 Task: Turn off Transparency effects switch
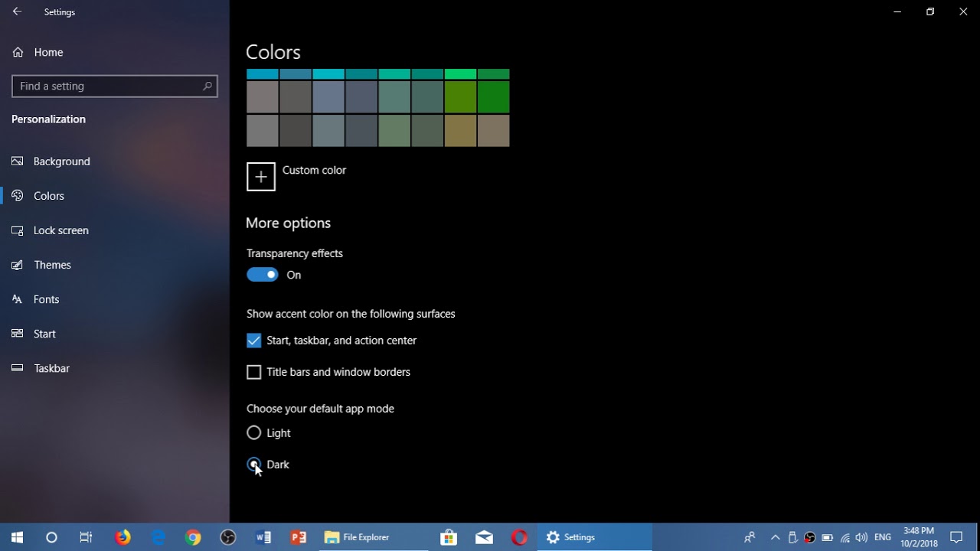263,275
